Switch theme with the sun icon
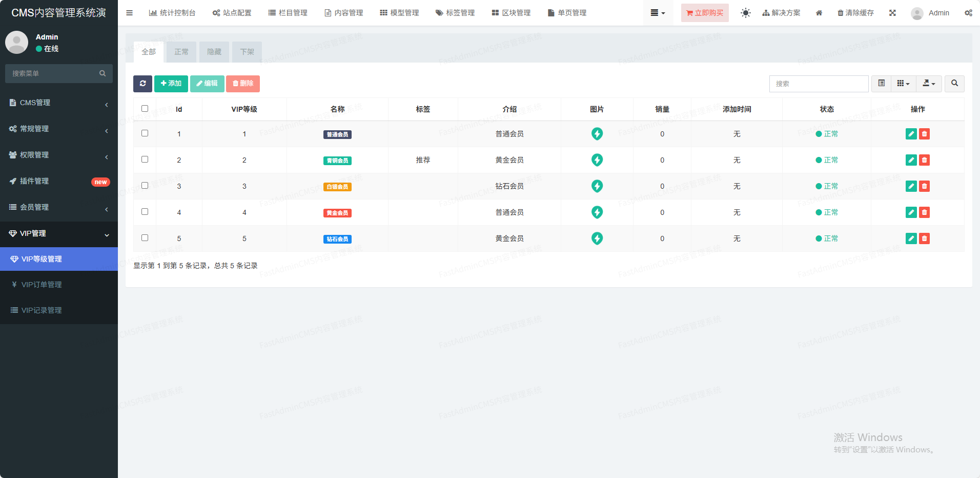Screen dimensions: 980x478 click(x=745, y=13)
